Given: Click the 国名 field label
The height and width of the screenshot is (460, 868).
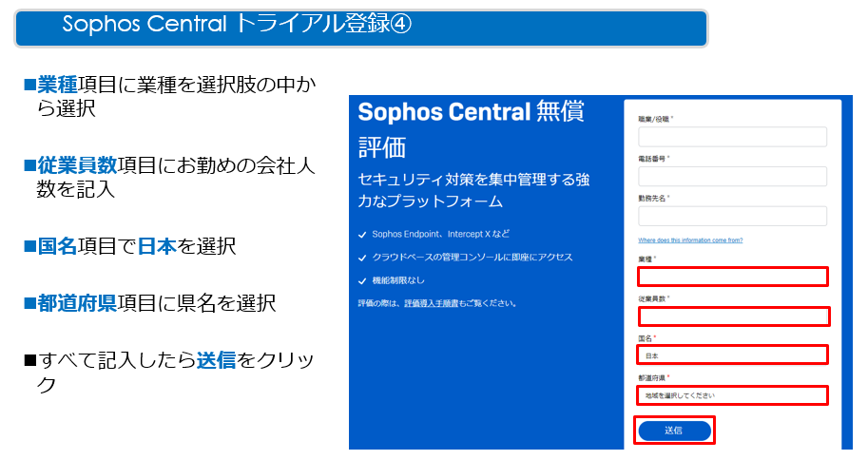Looking at the screenshot, I should click(x=645, y=338).
